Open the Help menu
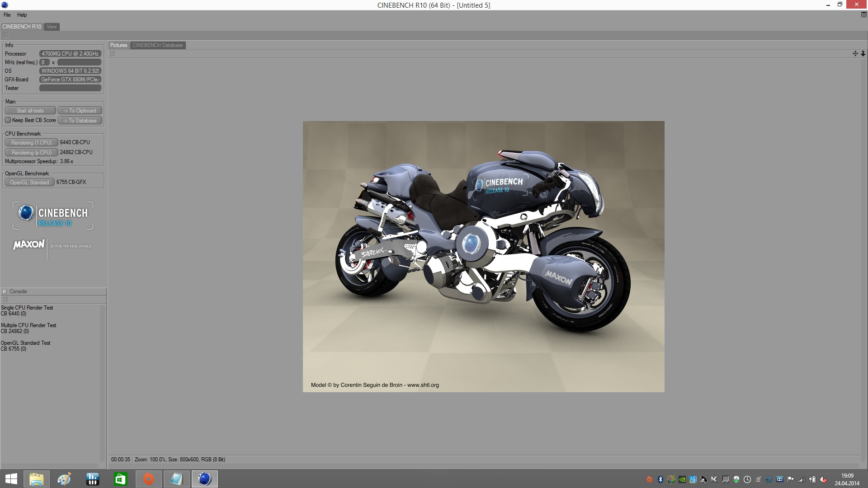Image resolution: width=868 pixels, height=488 pixels. coord(22,15)
